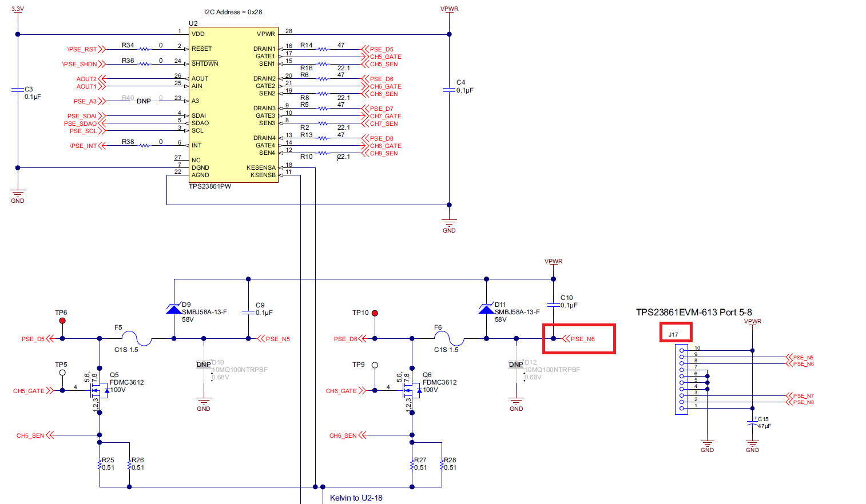Click resistor R14 on the DRAIN1 line
Viewport: 866px width, 504px height.
[323, 49]
